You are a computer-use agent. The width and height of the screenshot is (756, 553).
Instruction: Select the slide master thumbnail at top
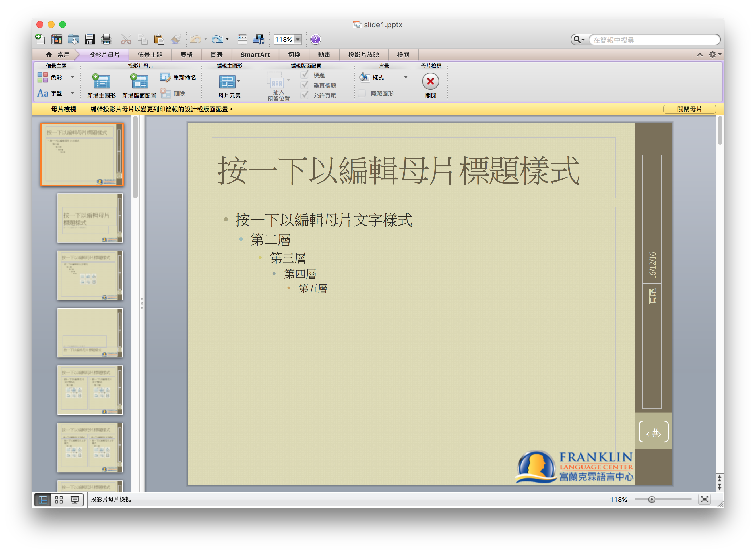tap(82, 155)
